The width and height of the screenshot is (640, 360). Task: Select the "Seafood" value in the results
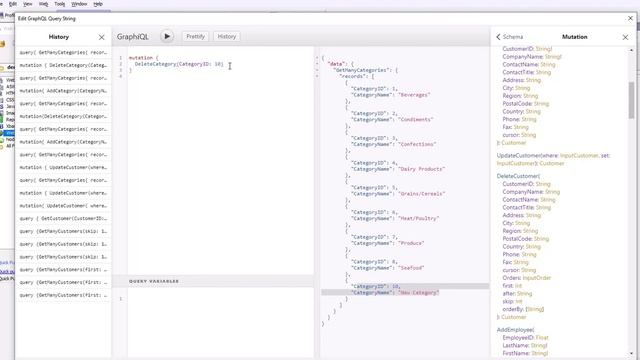411,268
